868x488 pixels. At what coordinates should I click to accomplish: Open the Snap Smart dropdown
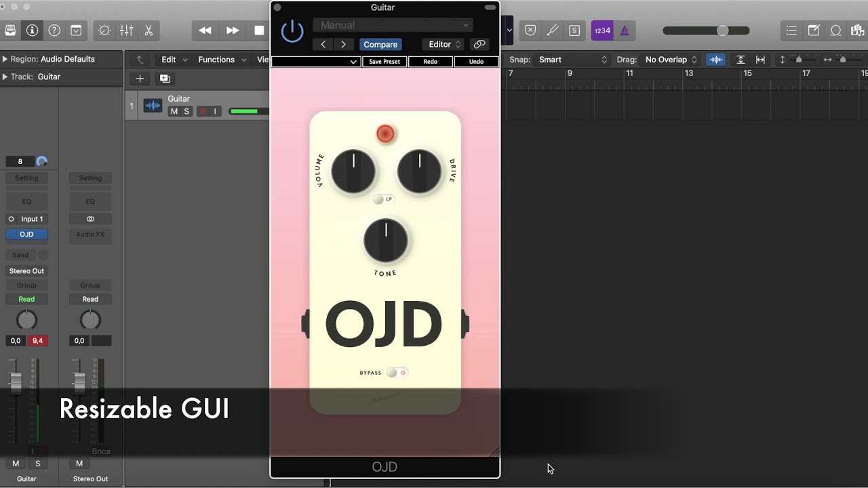[573, 60]
